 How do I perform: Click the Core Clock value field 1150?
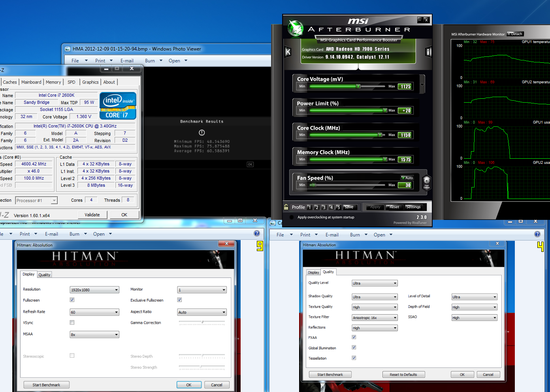(x=405, y=135)
